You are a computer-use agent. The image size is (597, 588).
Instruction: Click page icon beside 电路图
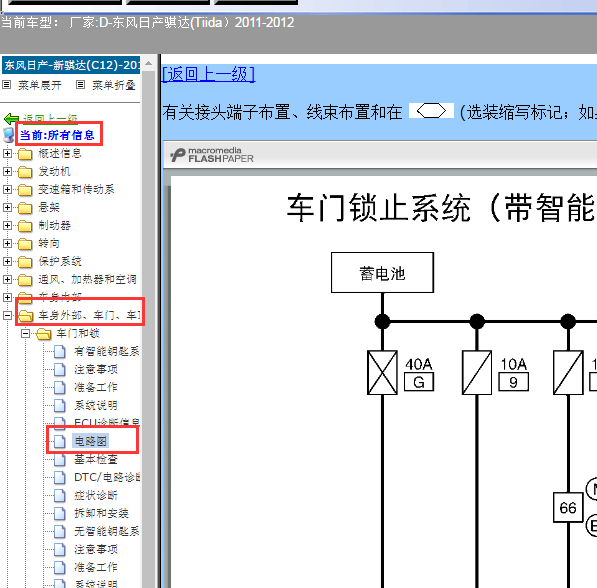pos(59,441)
